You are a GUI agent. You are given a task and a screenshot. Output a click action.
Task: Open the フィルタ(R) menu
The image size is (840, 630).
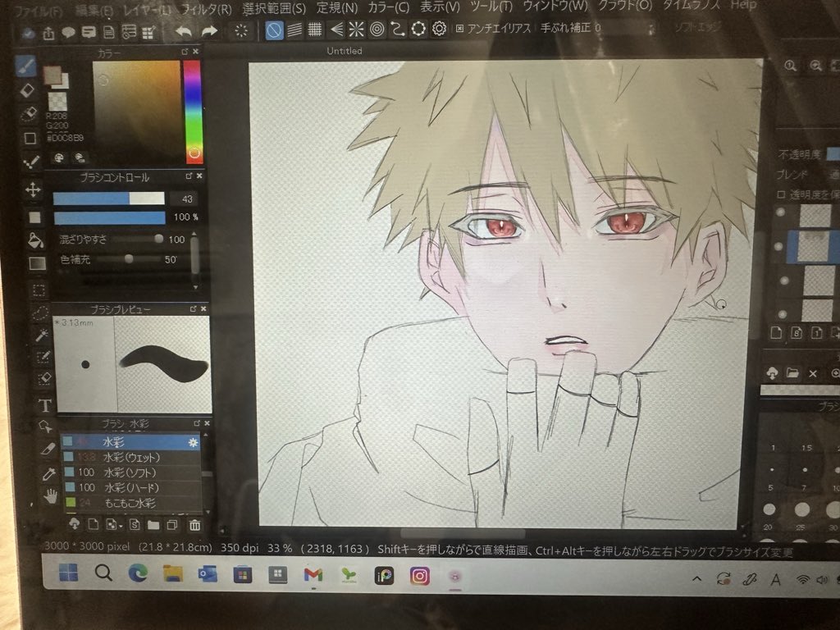pyautogui.click(x=206, y=10)
